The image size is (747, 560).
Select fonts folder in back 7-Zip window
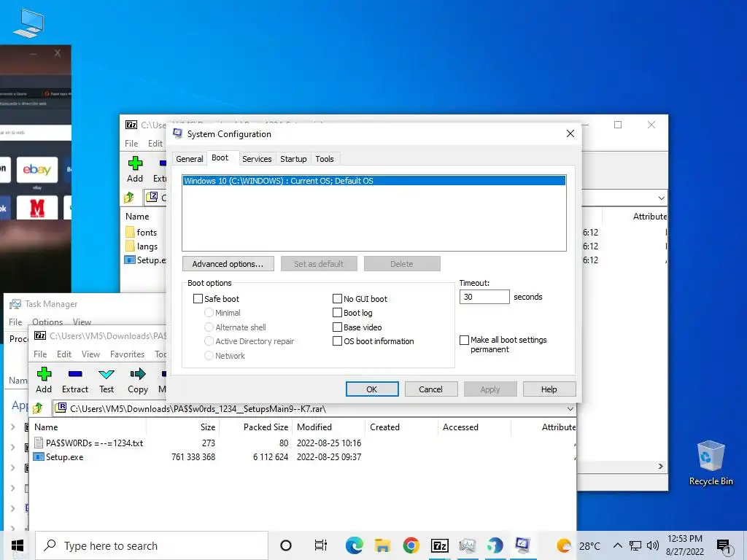[x=142, y=233]
